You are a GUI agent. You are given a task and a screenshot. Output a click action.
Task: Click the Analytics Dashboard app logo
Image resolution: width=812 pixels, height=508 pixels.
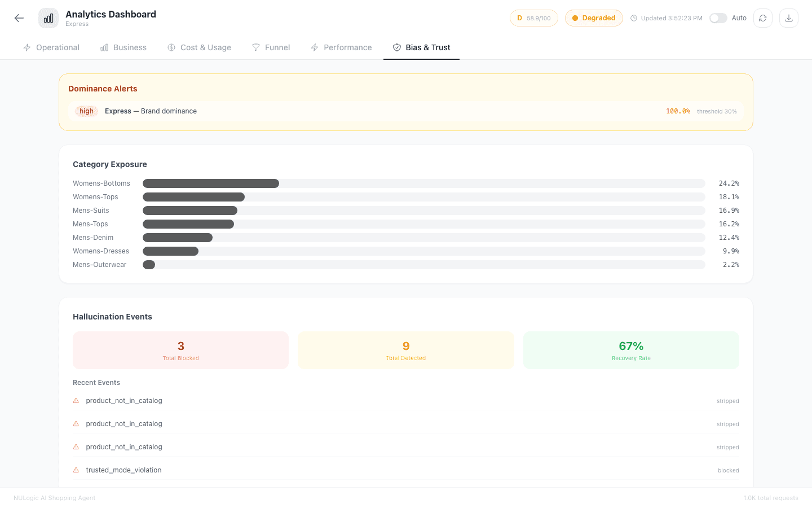click(48, 17)
